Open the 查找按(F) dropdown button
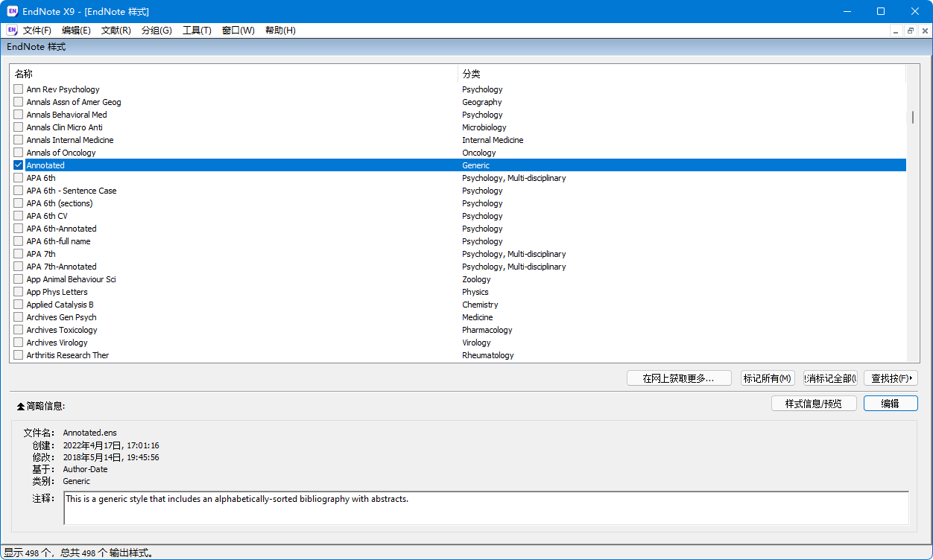 (x=890, y=378)
